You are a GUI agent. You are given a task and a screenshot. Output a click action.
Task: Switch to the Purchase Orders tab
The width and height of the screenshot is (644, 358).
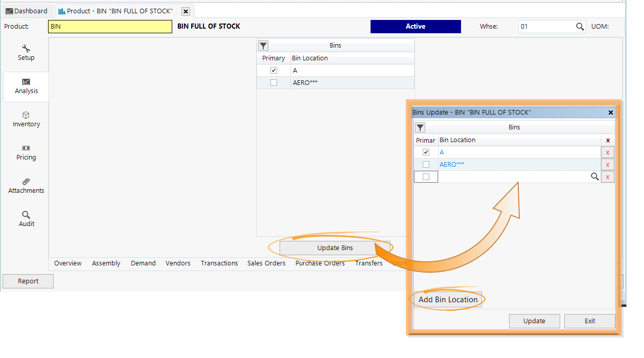[x=320, y=263]
